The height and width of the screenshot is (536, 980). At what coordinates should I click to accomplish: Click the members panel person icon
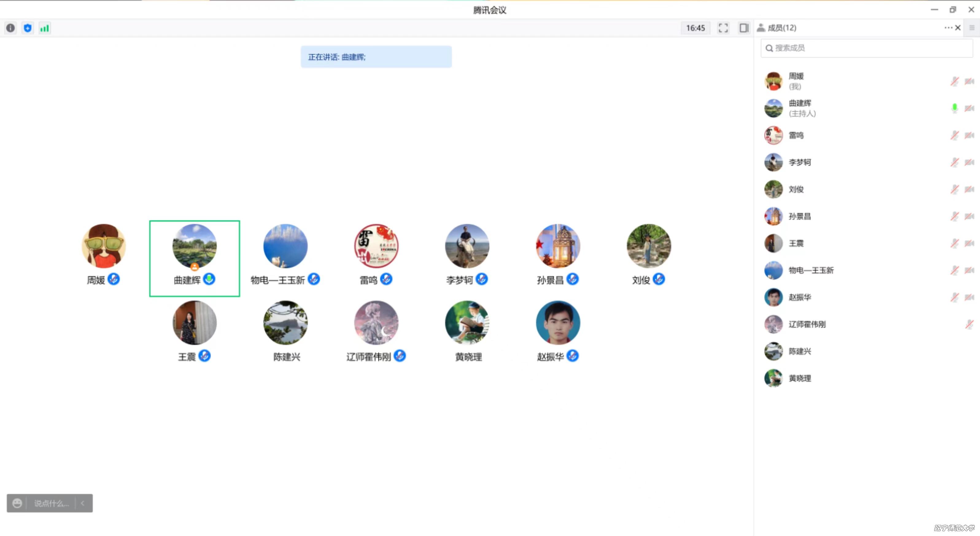click(x=761, y=27)
